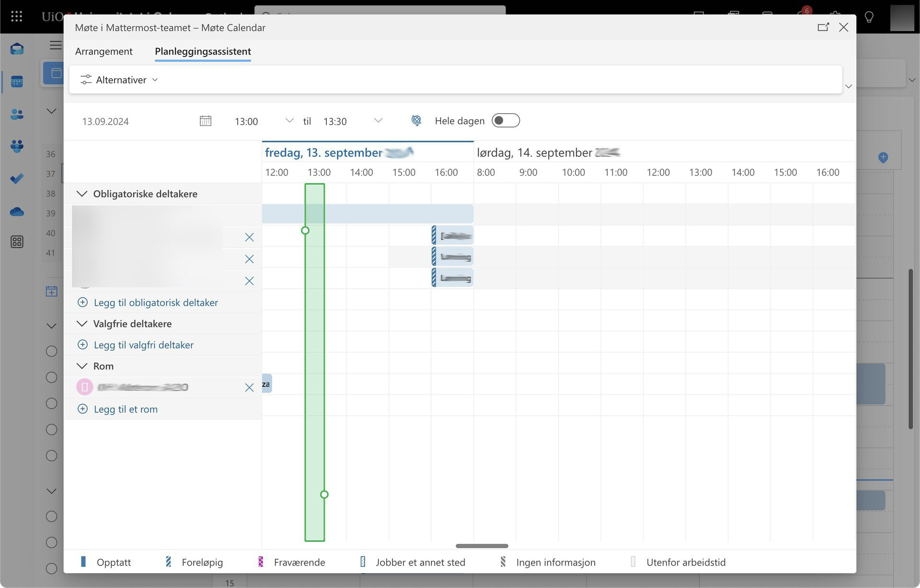This screenshot has width=920, height=588.
Task: Click the add calendar icon in background sidebar
Action: click(x=52, y=291)
